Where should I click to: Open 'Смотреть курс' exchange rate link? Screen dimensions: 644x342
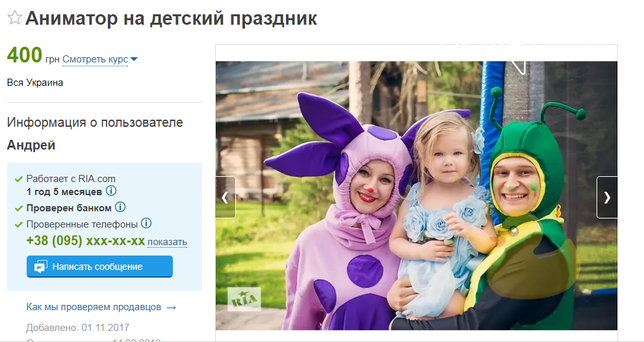[x=96, y=60]
